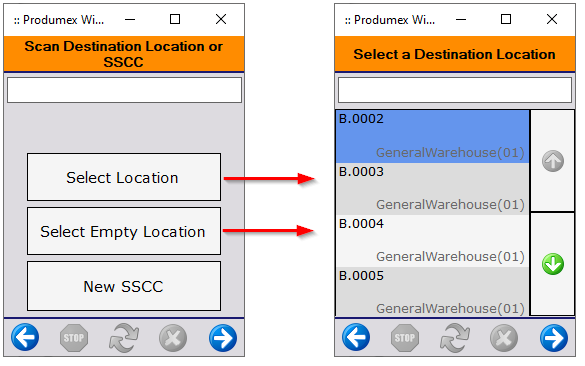Close the left Produmex window
585x366 pixels.
[x=221, y=19]
